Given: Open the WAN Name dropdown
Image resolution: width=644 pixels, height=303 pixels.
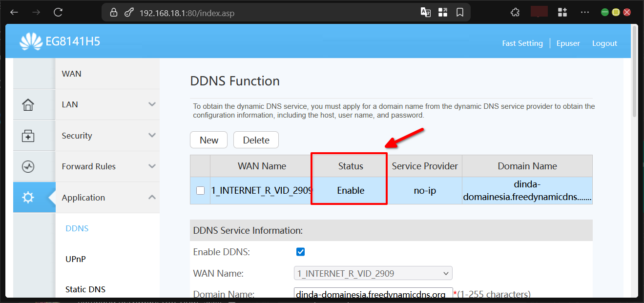Looking at the screenshot, I should [x=373, y=273].
